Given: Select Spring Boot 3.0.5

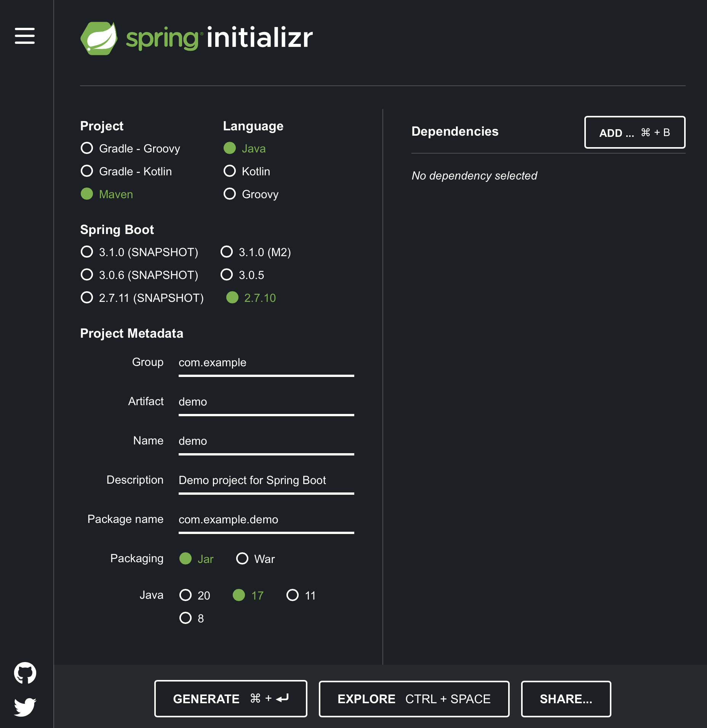Looking at the screenshot, I should 242,275.
